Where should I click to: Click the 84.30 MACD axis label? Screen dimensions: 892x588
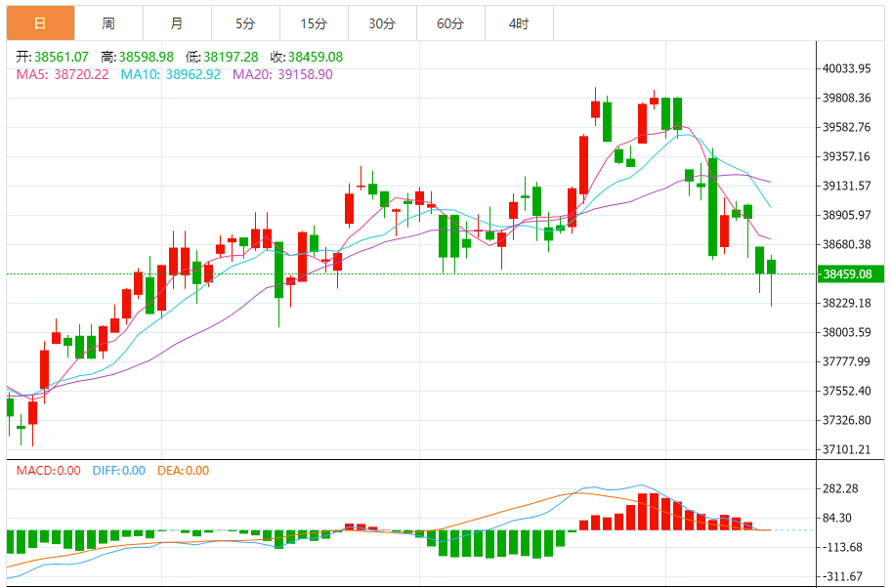point(837,518)
